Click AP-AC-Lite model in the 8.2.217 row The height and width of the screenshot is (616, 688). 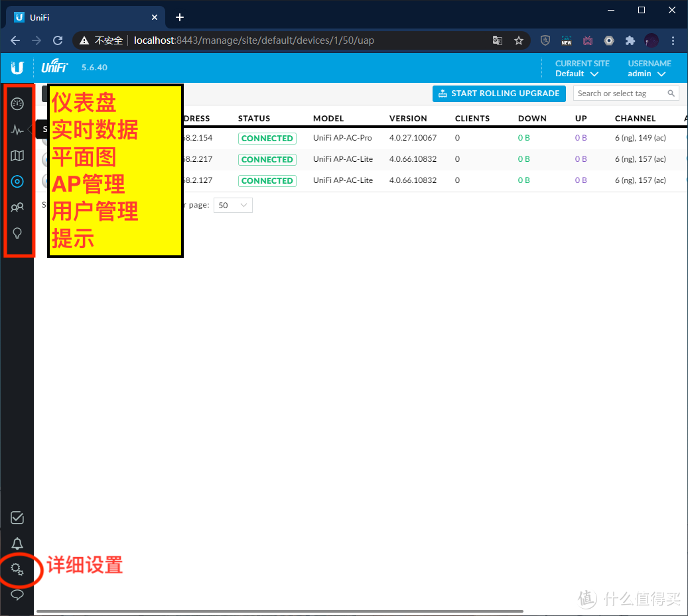tap(343, 159)
